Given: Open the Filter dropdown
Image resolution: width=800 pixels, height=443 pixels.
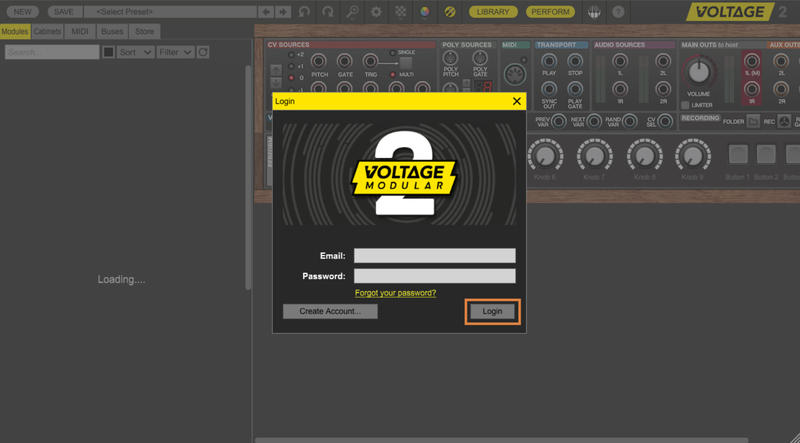Looking at the screenshot, I should pos(176,52).
